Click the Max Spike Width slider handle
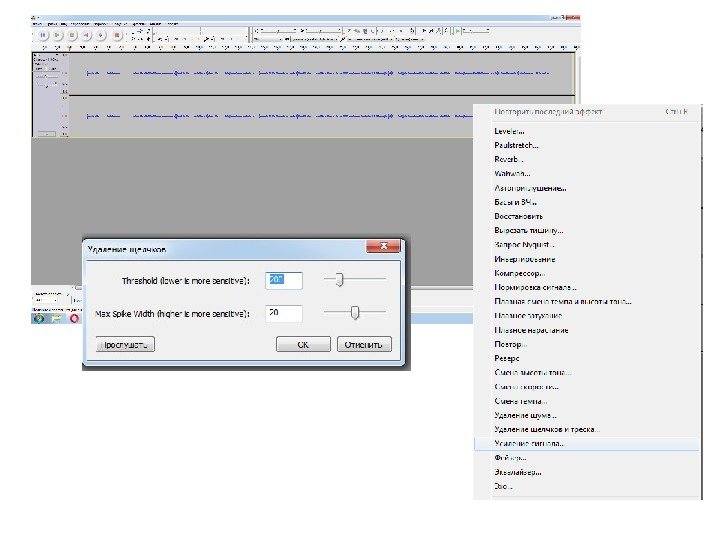 click(354, 313)
